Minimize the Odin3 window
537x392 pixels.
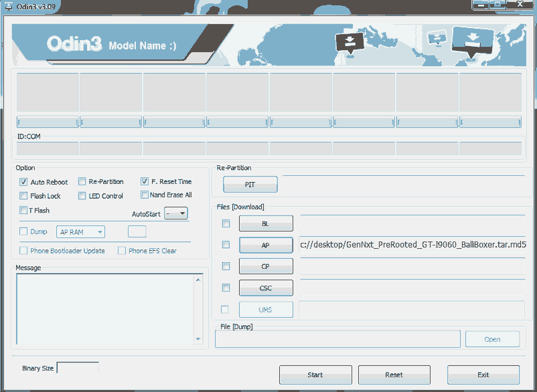point(481,5)
